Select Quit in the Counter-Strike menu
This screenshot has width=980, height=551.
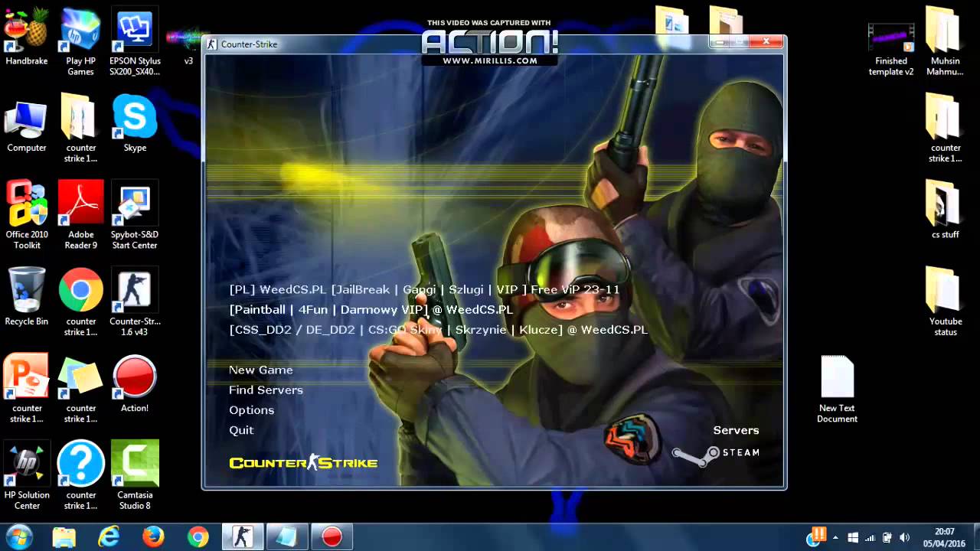pyautogui.click(x=241, y=429)
